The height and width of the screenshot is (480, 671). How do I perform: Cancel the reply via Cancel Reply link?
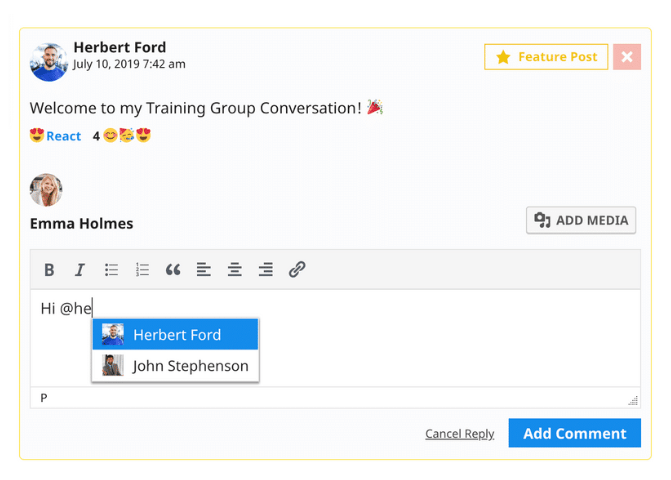(x=459, y=434)
